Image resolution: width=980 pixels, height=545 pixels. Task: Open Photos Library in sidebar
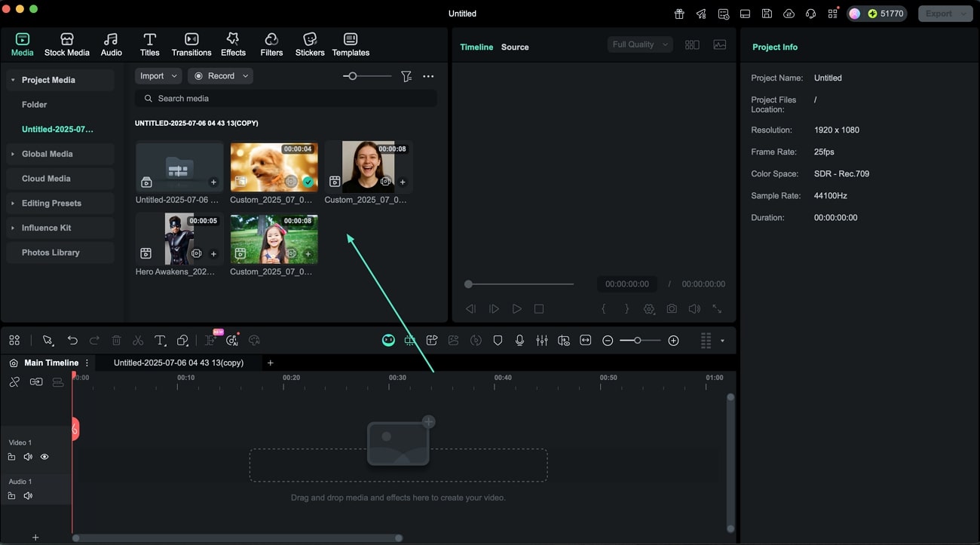(60, 253)
